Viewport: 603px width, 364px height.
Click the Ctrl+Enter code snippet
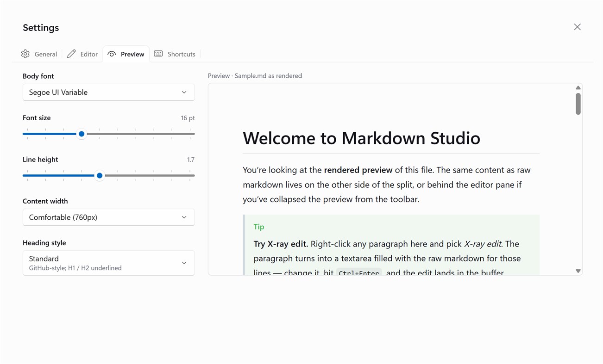point(359,272)
